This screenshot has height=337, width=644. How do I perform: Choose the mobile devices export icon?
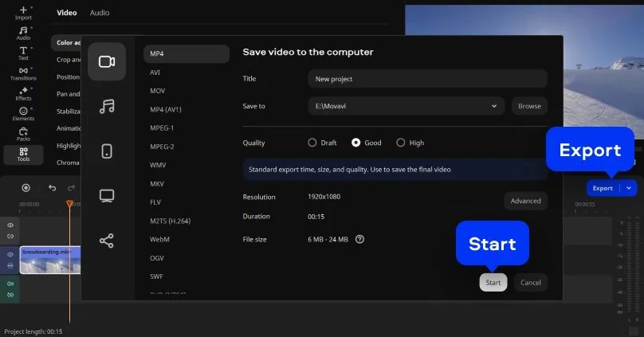pyautogui.click(x=107, y=151)
